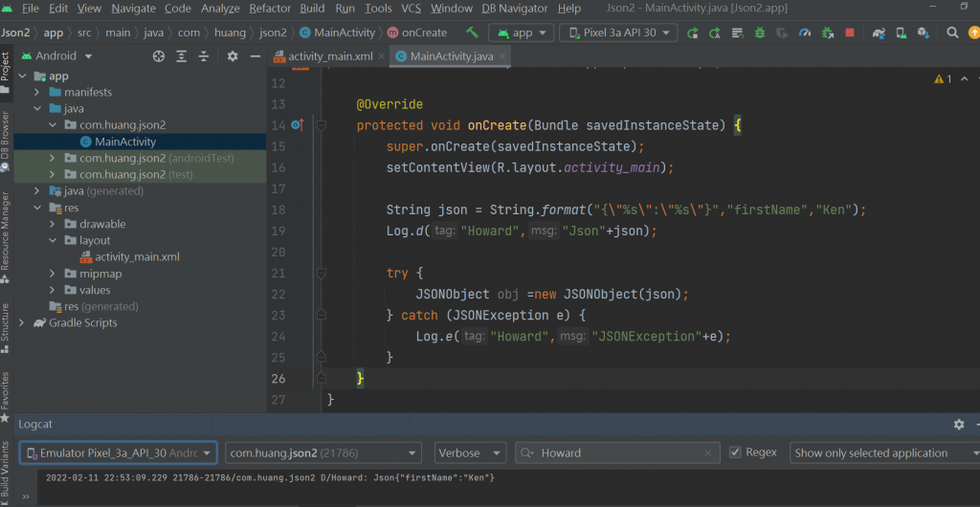Fold the try block on line 21
The image size is (980, 507).
pos(322,273)
